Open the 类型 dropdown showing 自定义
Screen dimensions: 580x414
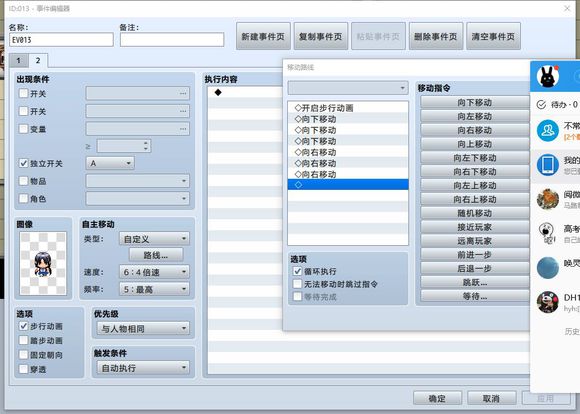click(x=154, y=239)
